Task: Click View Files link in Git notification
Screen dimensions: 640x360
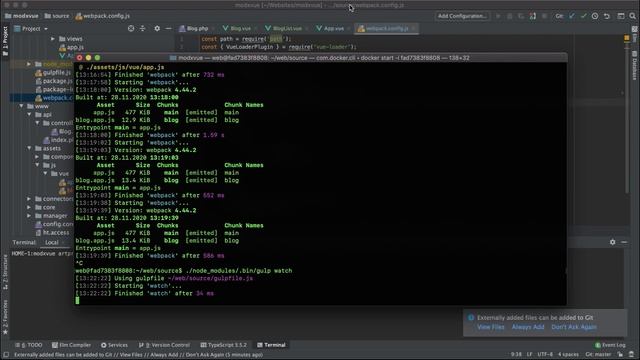Action: click(491, 327)
